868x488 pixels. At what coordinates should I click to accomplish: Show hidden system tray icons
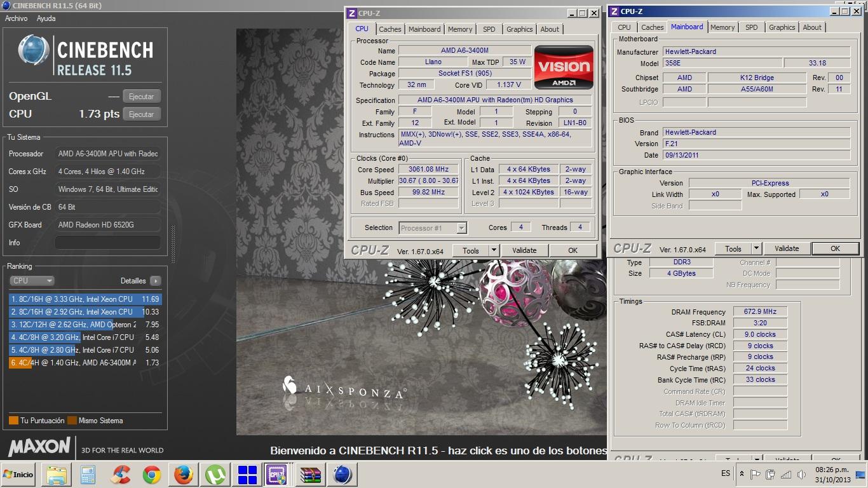[742, 474]
